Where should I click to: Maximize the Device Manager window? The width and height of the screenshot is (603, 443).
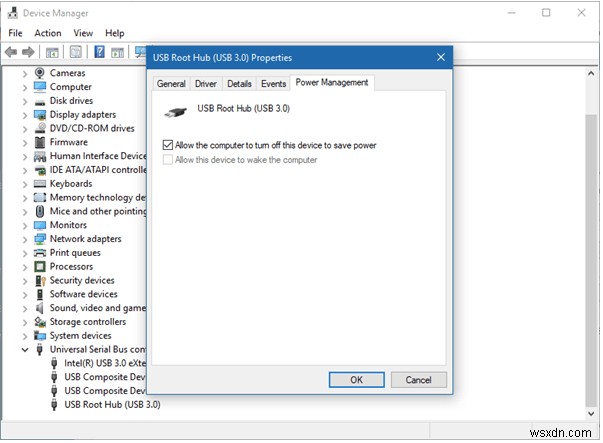546,13
